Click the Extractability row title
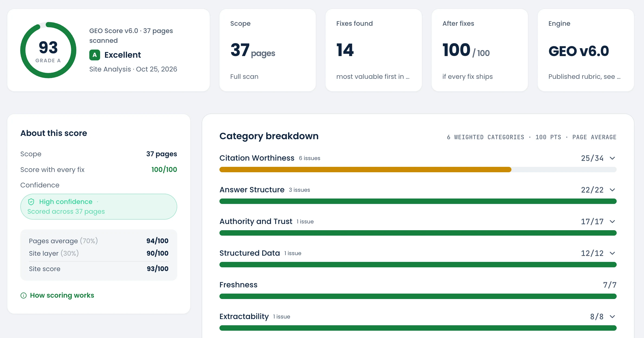This screenshot has height=338, width=644. pyautogui.click(x=244, y=316)
